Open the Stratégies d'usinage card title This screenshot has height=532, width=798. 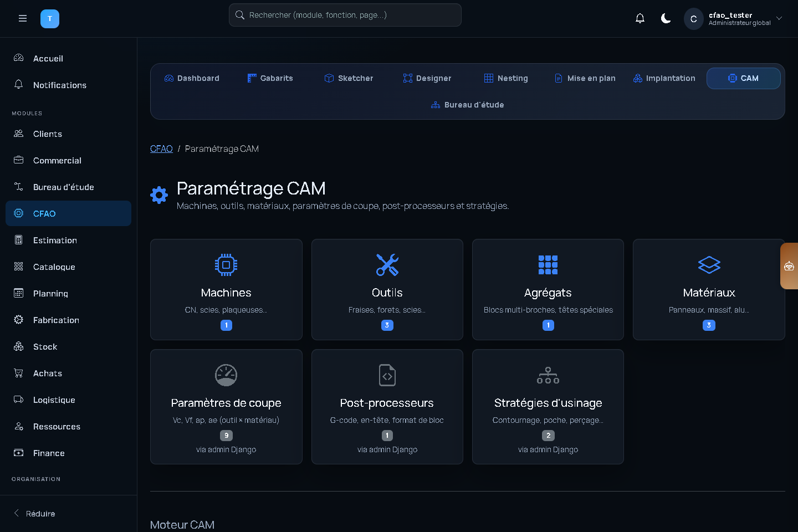pyautogui.click(x=548, y=403)
